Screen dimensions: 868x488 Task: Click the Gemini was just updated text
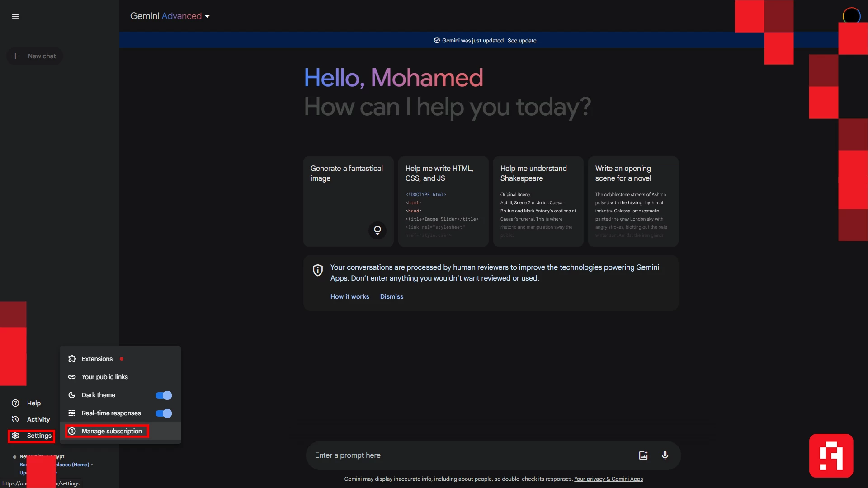tap(473, 41)
